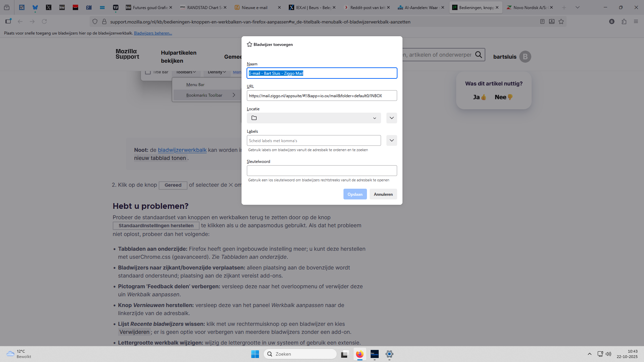Viewport: 644px width, 362px height.
Task: Open the Firefox View icon
Action: (x=7, y=7)
